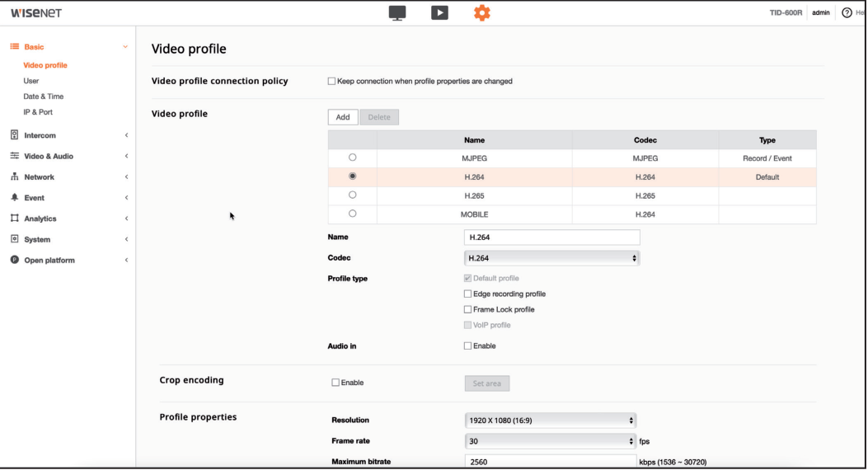Viewport: 868px width, 470px height.
Task: Expand the Event menu chevron
Action: (126, 198)
